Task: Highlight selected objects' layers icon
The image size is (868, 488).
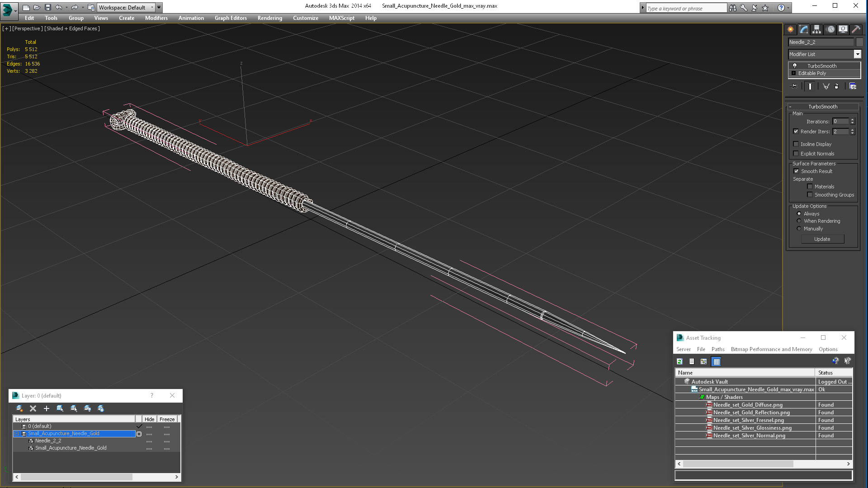Action: click(x=74, y=408)
